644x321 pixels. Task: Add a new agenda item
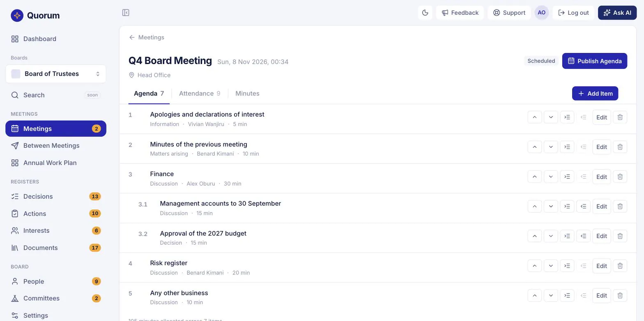(595, 94)
